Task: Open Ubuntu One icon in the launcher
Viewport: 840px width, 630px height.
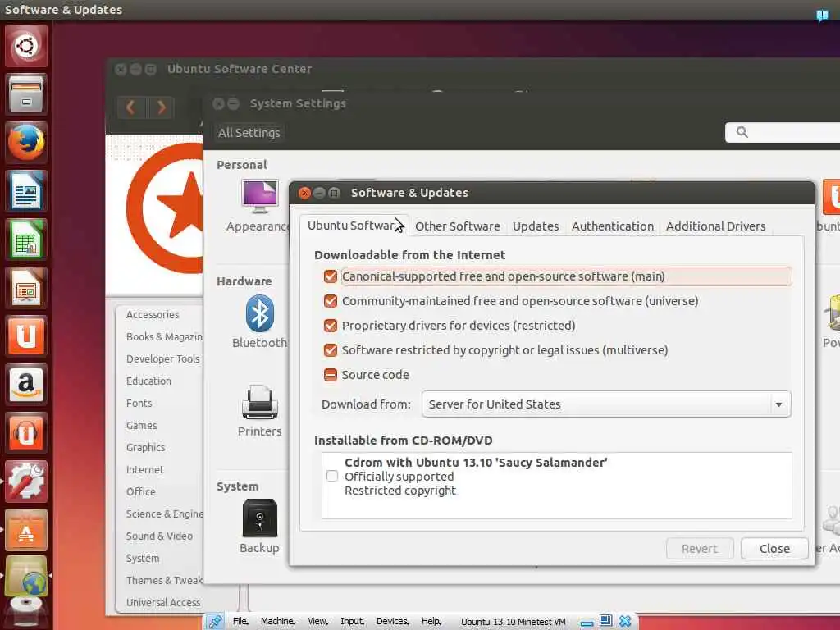Action: 25,336
